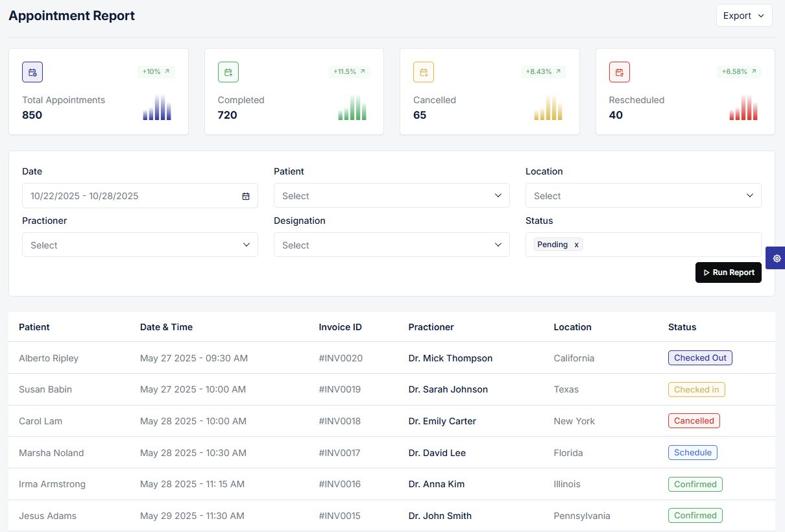This screenshot has width=785, height=532.
Task: Click patient name Marsha Noland
Action: tap(51, 453)
